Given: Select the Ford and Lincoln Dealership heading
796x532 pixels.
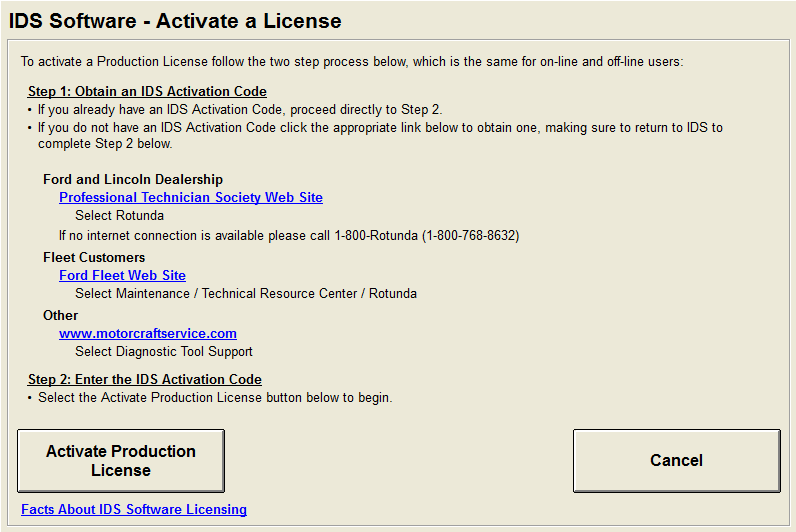Looking at the screenshot, I should [133, 180].
